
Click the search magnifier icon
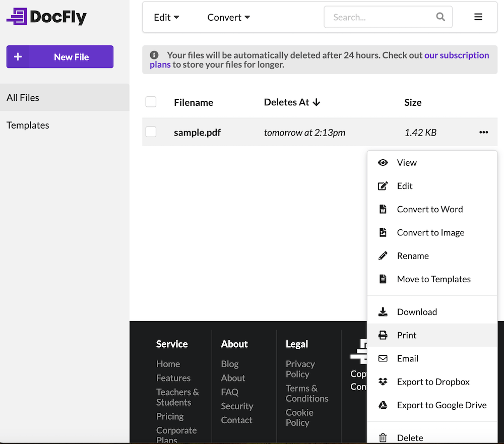pyautogui.click(x=440, y=17)
